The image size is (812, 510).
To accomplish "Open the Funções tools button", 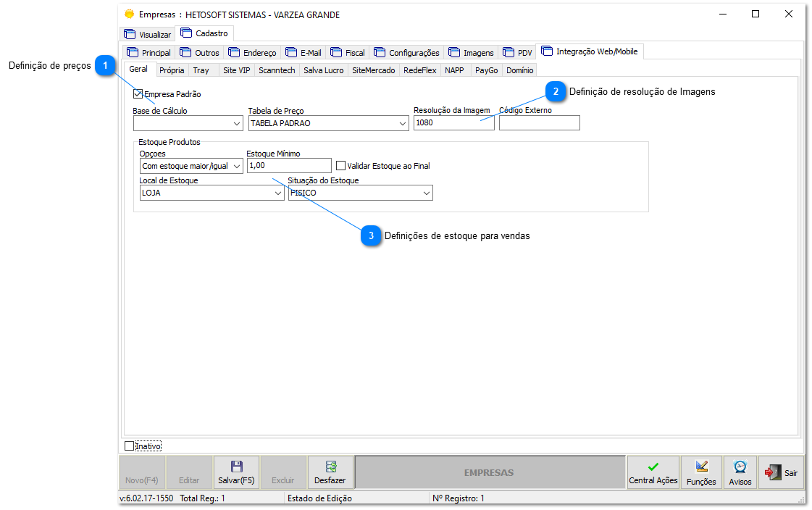I will (701, 472).
